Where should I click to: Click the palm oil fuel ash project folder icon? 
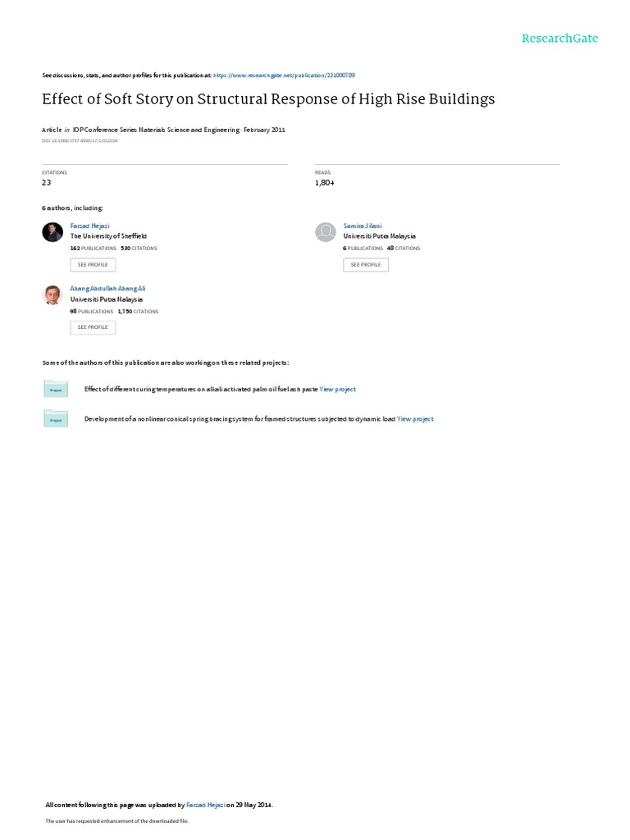point(56,389)
